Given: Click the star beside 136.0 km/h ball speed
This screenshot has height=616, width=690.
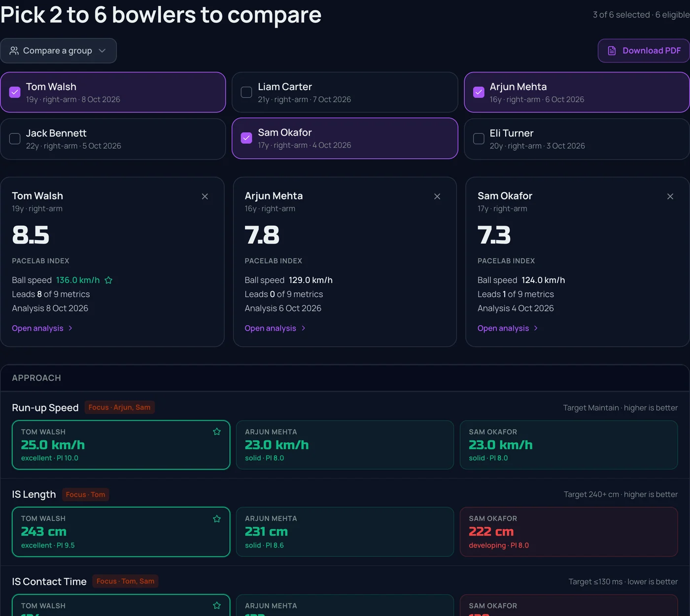Looking at the screenshot, I should 108,280.
